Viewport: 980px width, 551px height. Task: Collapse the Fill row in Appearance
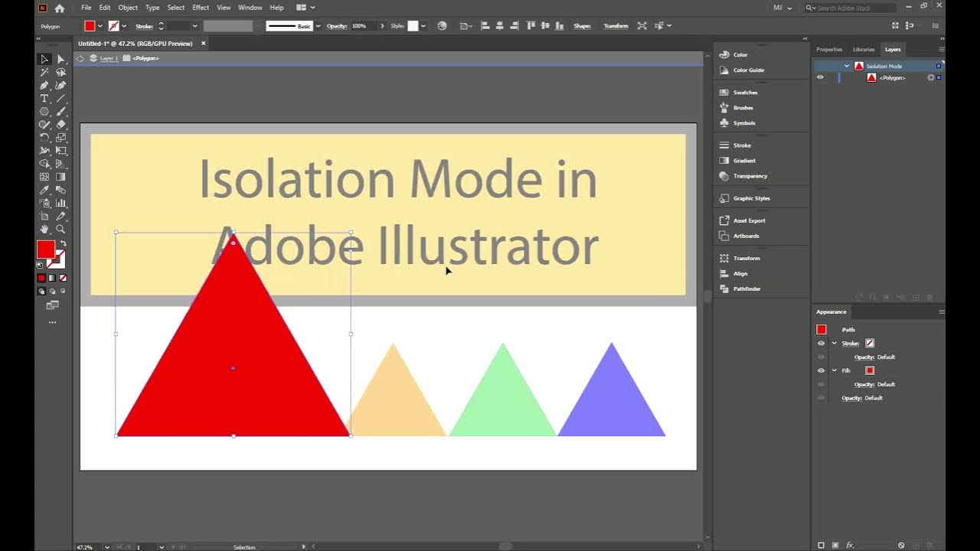(835, 370)
